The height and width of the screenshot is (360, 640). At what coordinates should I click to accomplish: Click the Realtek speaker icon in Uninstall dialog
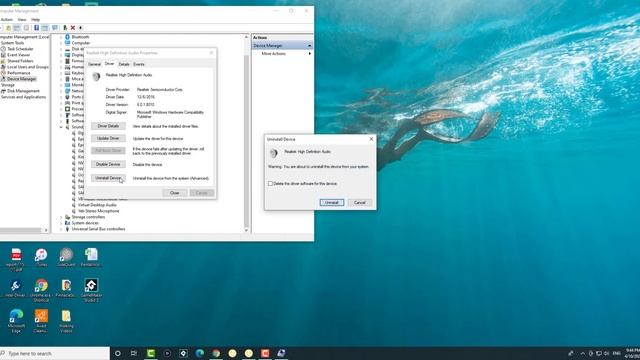point(273,153)
